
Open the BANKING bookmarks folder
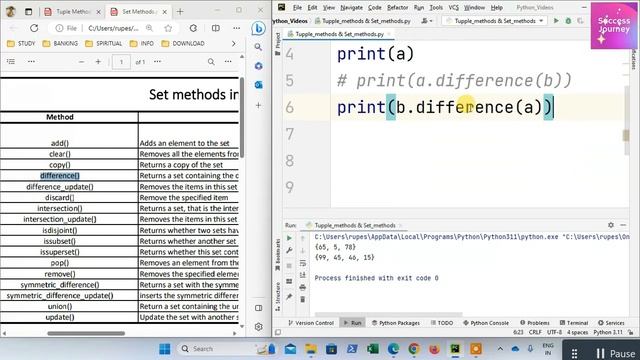coord(60,43)
